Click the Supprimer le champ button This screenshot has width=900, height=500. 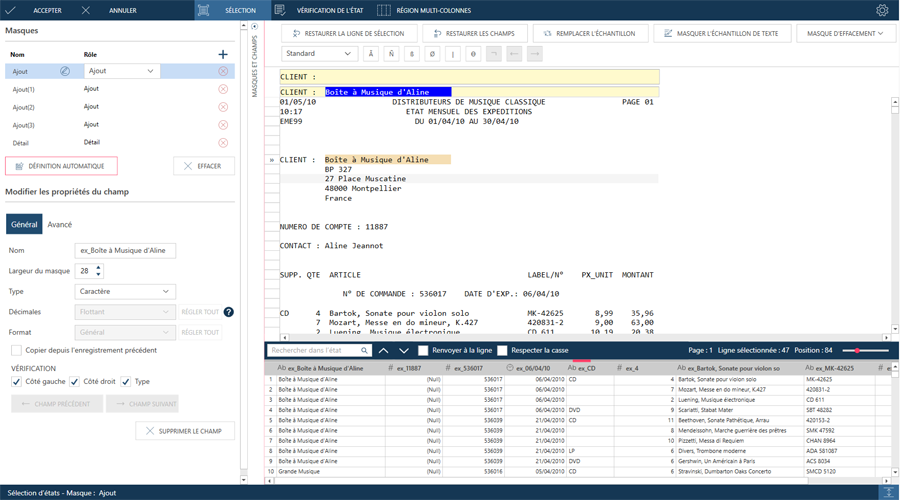[x=185, y=431]
